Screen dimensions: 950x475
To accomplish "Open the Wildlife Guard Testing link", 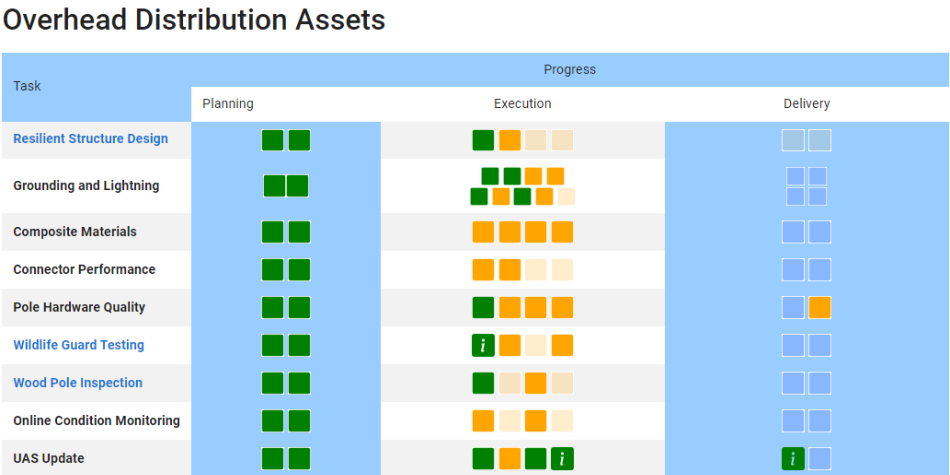I will (x=78, y=345).
